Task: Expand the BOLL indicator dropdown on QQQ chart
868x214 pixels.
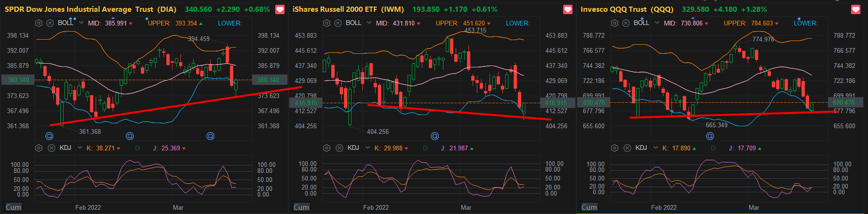Action: pos(657,23)
